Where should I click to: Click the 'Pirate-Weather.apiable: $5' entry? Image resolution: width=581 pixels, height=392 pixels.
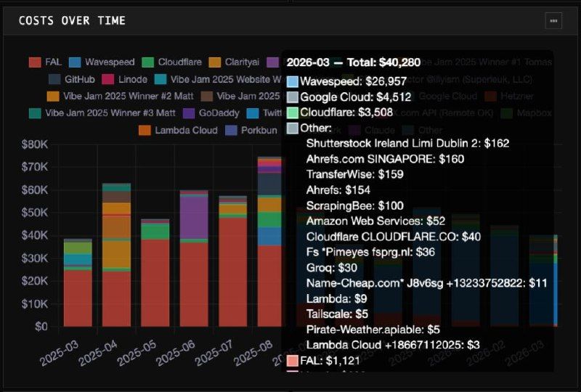[373, 330]
